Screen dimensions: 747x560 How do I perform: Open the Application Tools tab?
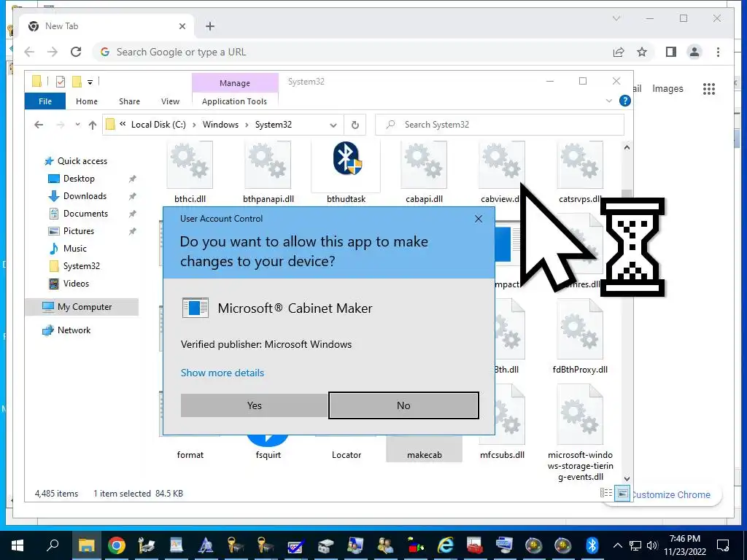tap(234, 101)
